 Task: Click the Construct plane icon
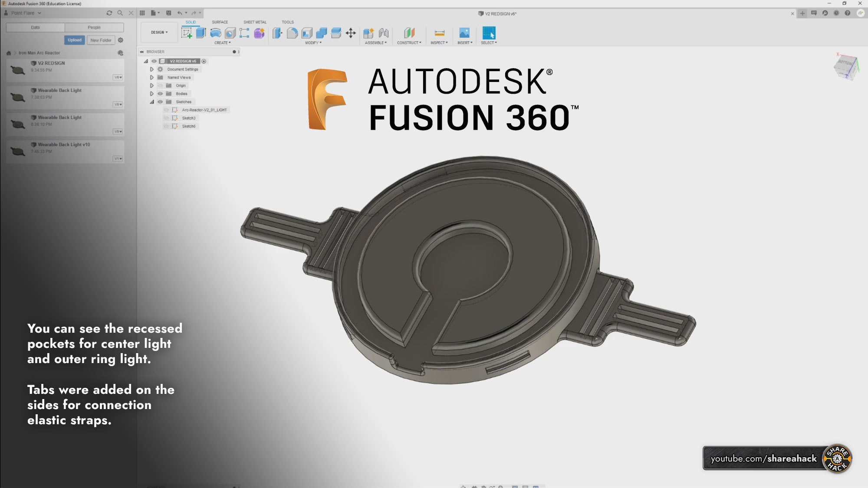(x=409, y=33)
